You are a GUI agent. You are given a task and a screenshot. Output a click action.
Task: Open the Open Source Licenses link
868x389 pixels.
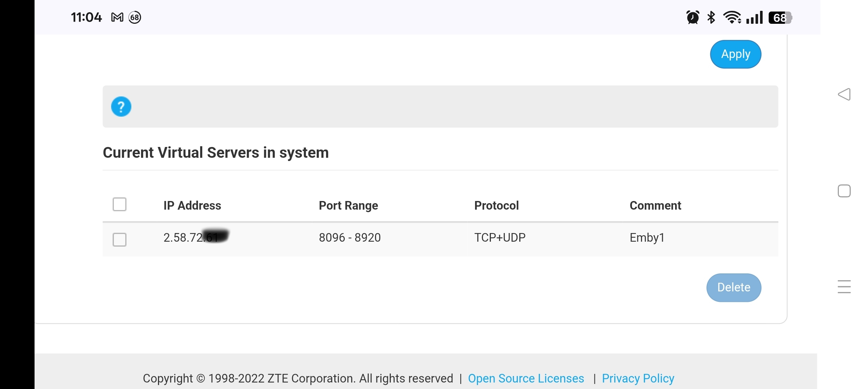[x=526, y=378]
